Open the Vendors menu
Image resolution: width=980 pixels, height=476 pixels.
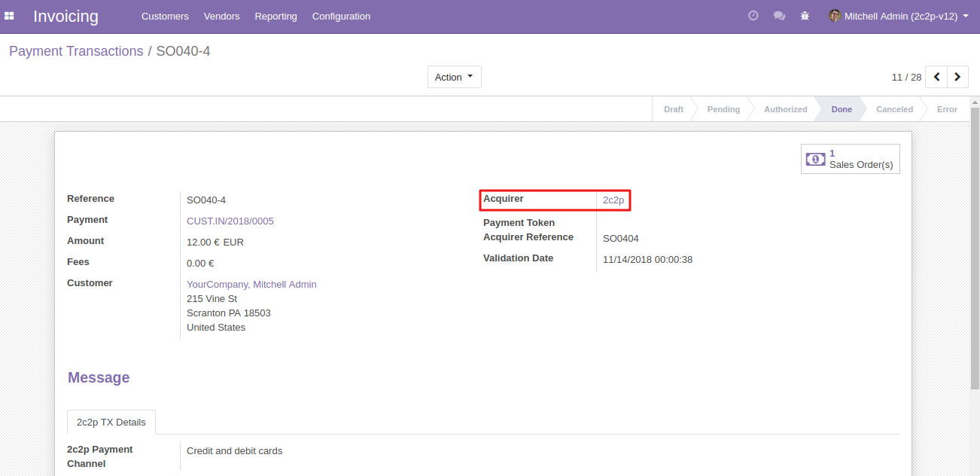tap(222, 16)
